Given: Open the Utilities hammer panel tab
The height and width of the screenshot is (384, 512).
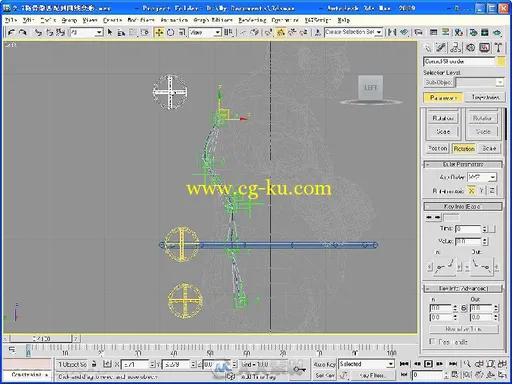Looking at the screenshot, I should (x=498, y=48).
